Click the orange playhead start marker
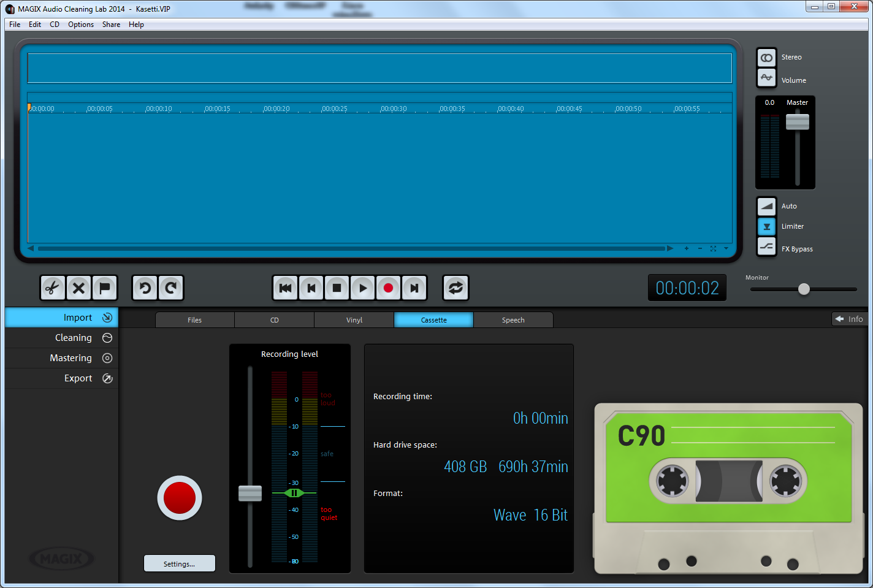873x588 pixels. click(x=29, y=107)
